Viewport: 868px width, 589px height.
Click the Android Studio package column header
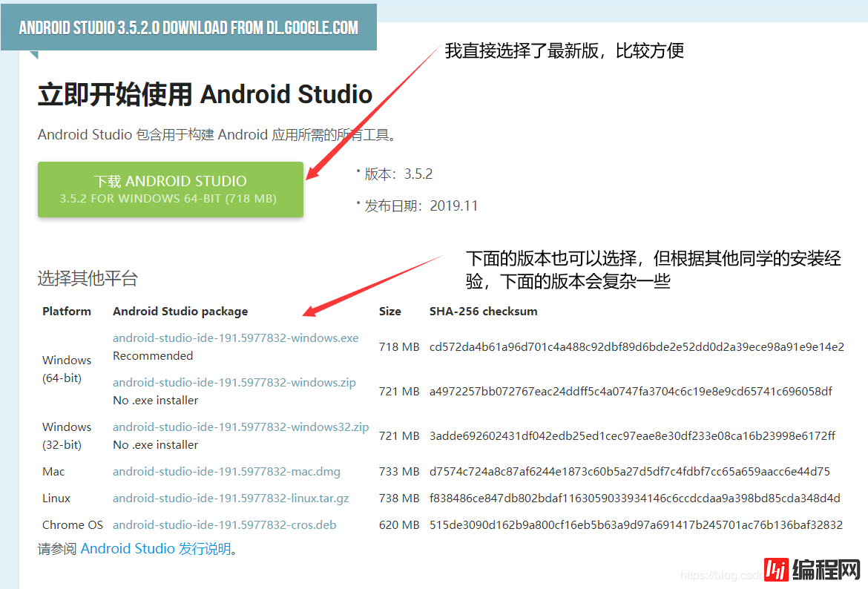tap(180, 311)
